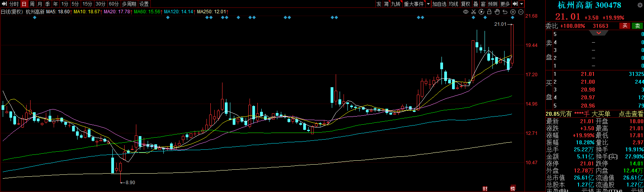Toggle the padlock icon above chart
The image size is (644, 192).
point(489,12)
